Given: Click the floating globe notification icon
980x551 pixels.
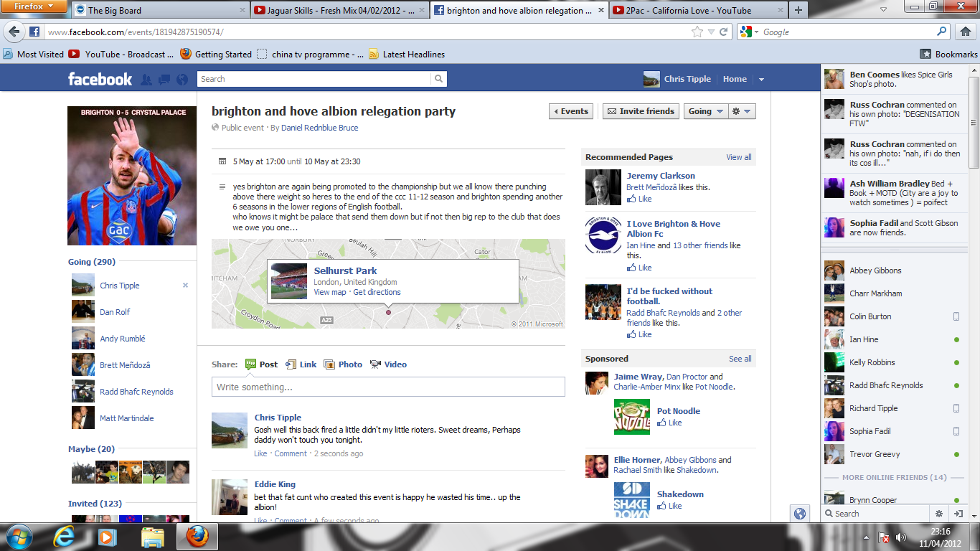Looking at the screenshot, I should pyautogui.click(x=800, y=514).
